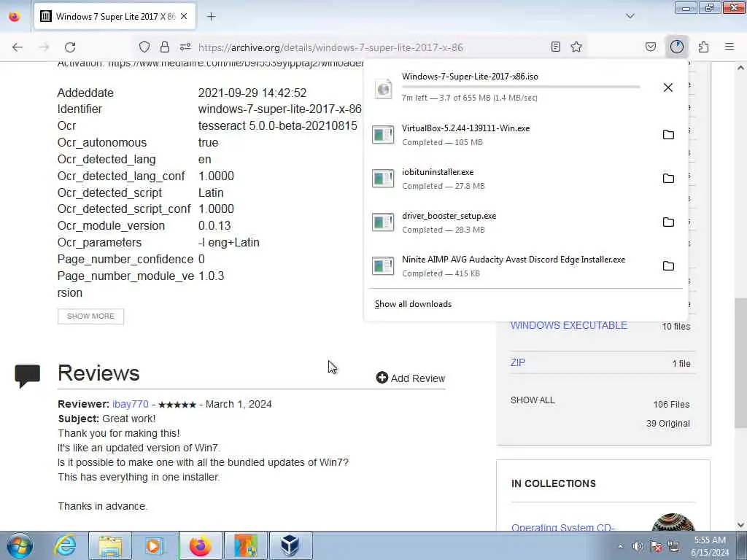Click the downloads progress toolbar icon
This screenshot has height=560, width=747.
(x=677, y=47)
